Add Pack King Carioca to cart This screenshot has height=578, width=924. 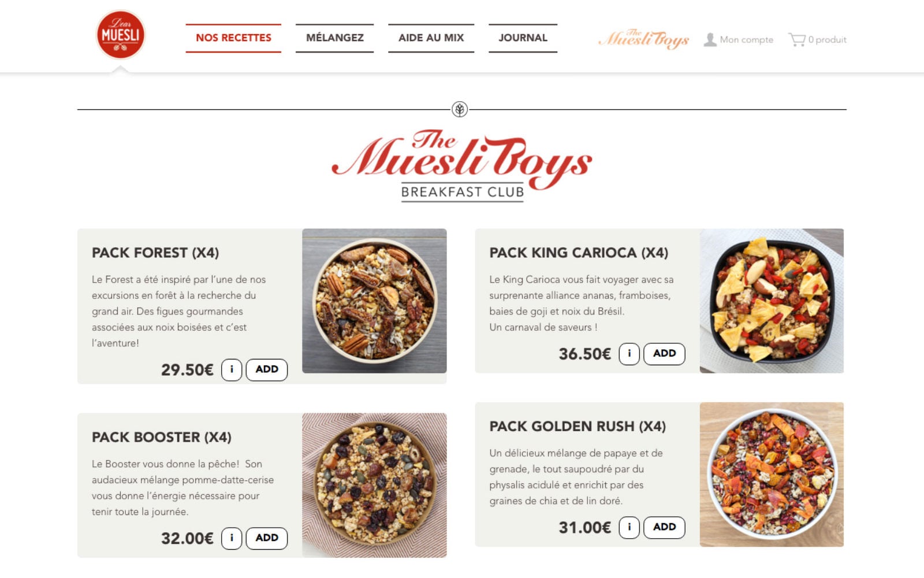click(x=664, y=354)
